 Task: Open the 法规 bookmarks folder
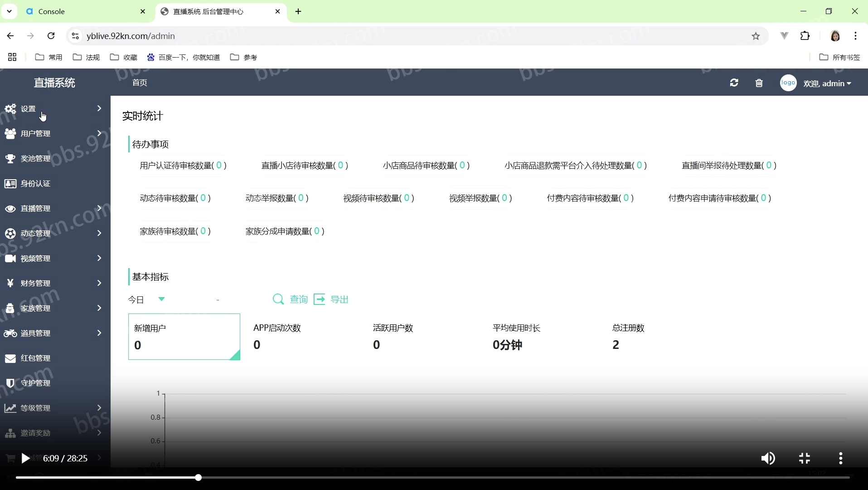[86, 57]
